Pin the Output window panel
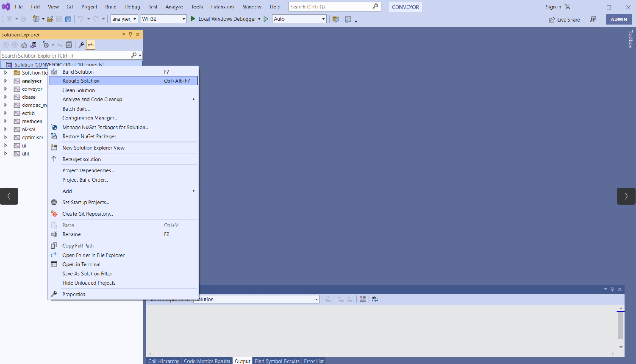 (x=612, y=289)
